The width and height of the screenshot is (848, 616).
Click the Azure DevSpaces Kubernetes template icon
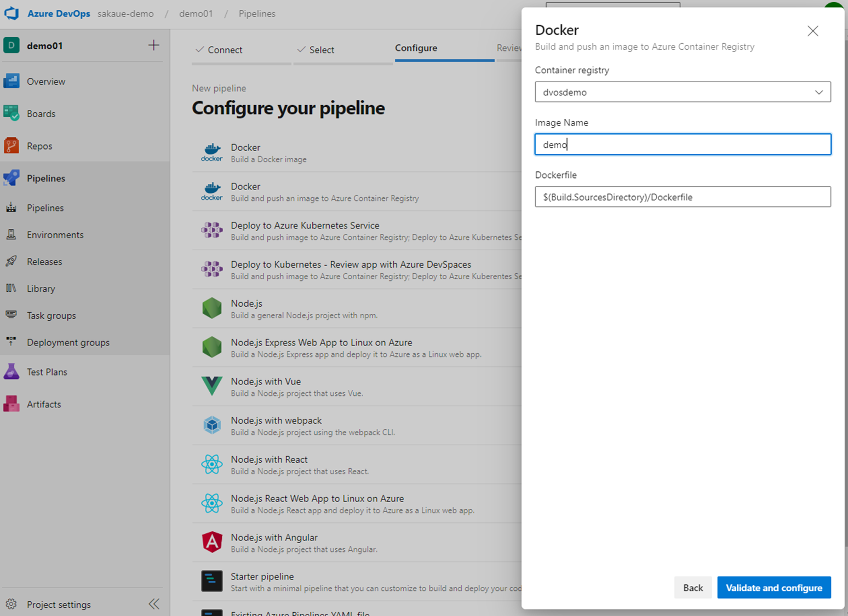point(212,269)
